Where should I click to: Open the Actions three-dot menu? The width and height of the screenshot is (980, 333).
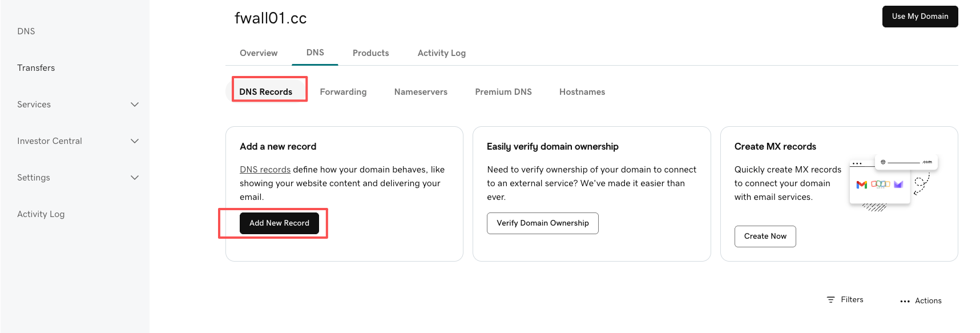(x=905, y=301)
